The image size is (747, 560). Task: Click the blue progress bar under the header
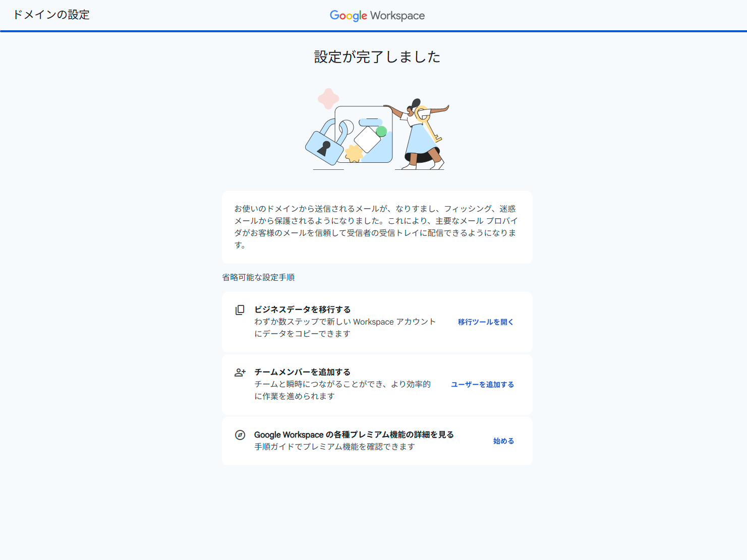pyautogui.click(x=373, y=31)
